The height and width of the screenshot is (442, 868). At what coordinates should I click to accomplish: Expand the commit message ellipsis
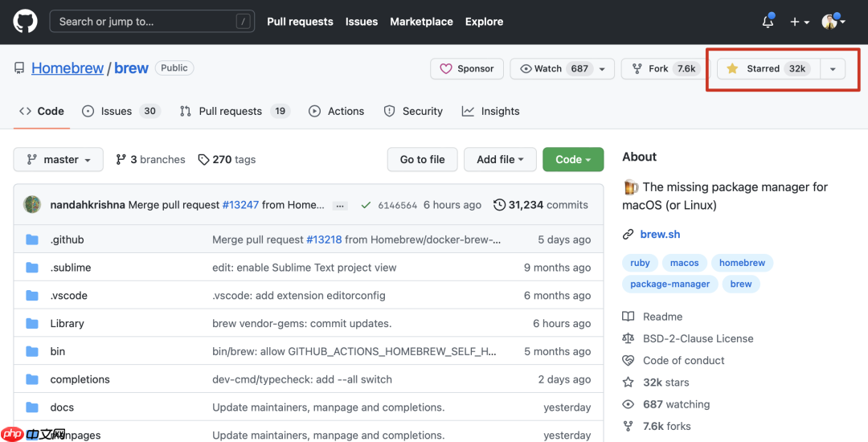[340, 206]
